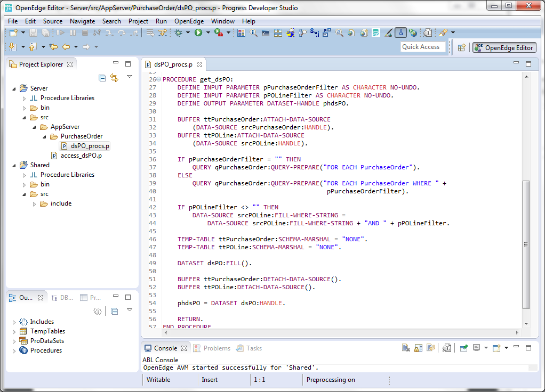Open the Run button dropdown arrow
The width and height of the screenshot is (545, 392).
click(x=208, y=32)
